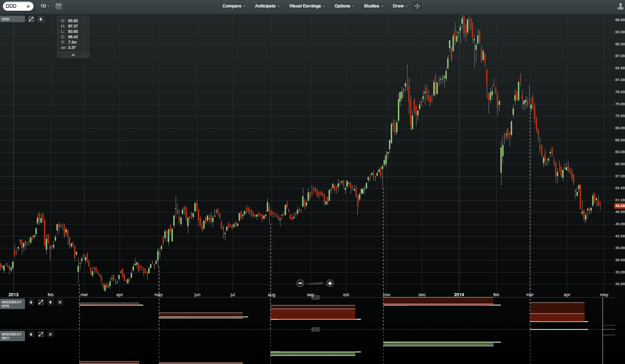Move MISS/BEAT REV panel up
This screenshot has height=364, width=625.
point(31,334)
